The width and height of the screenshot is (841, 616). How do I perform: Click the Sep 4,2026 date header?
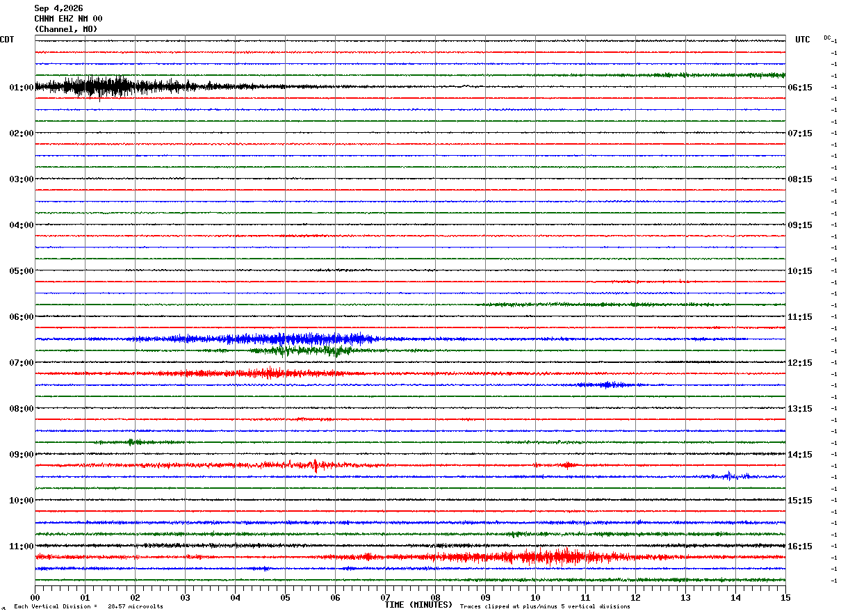[x=58, y=8]
